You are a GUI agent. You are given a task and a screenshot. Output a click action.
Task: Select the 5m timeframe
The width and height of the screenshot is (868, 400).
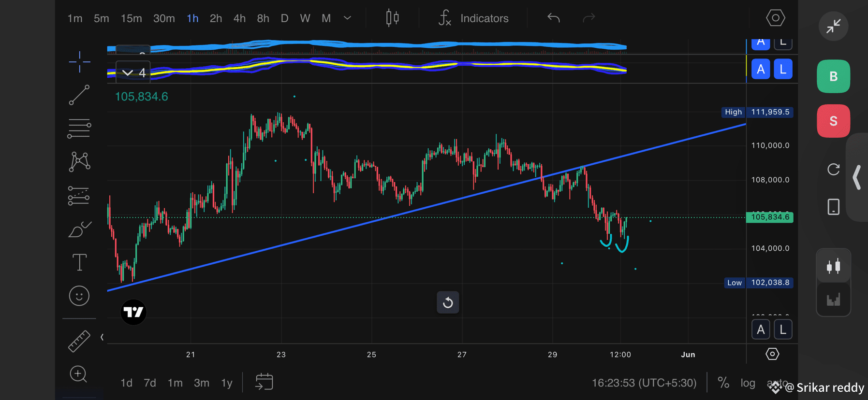pyautogui.click(x=102, y=18)
